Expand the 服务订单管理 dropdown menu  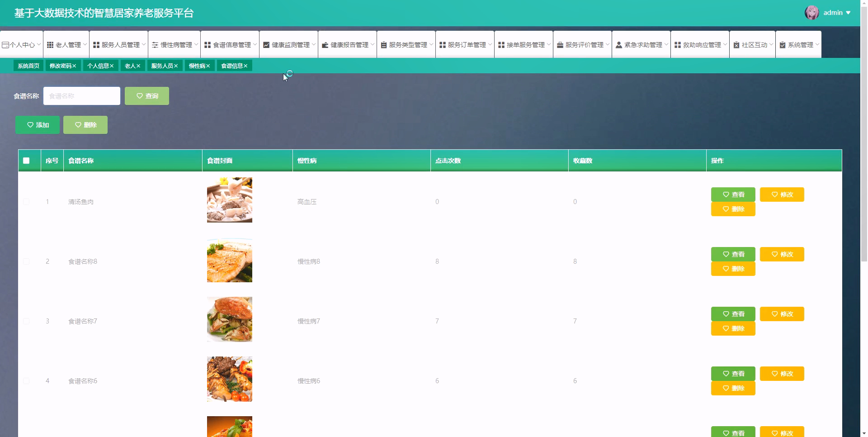490,44
